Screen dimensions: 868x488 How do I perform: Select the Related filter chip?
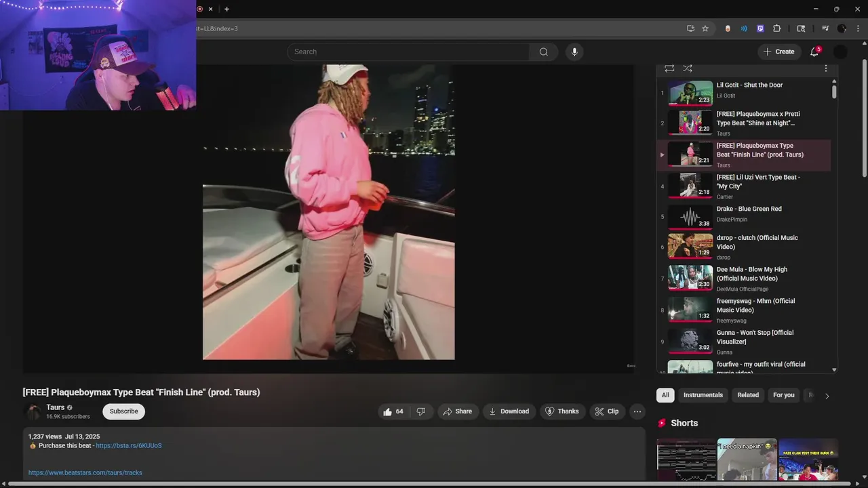[x=748, y=395]
